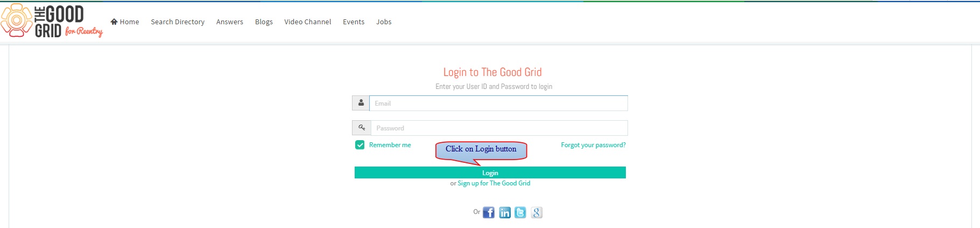
Task: Click the green Login button
Action: (x=490, y=172)
